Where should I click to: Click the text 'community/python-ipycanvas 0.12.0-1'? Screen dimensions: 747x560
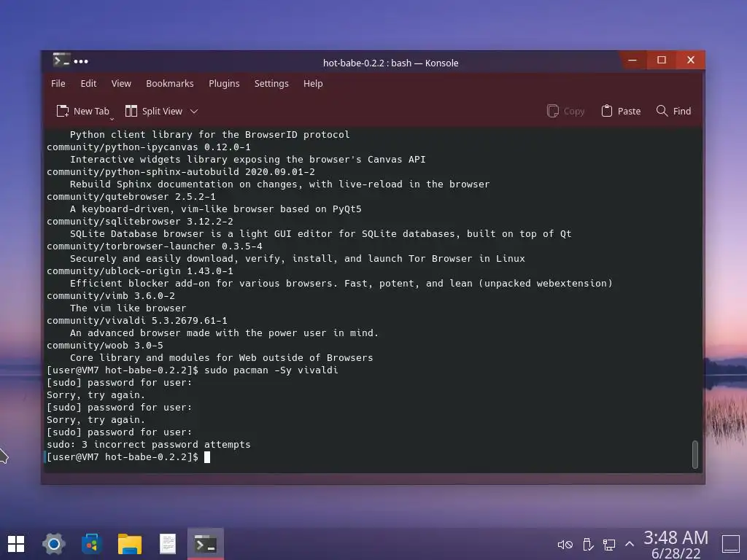pos(149,147)
